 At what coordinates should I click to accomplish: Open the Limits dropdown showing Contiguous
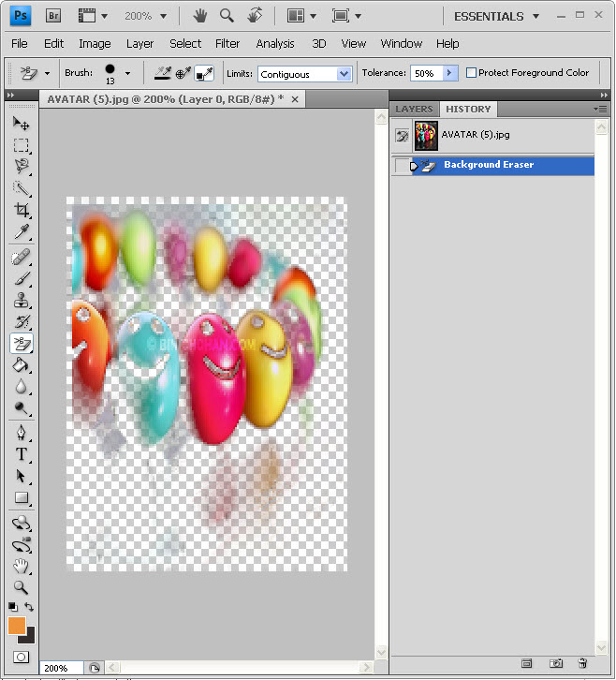343,74
